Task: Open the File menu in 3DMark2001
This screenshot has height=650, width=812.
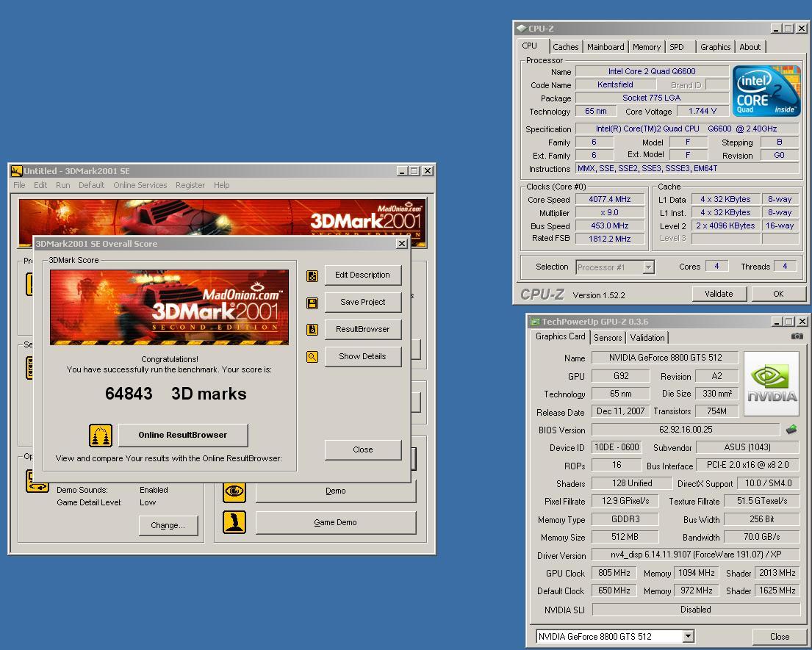Action: tap(19, 185)
